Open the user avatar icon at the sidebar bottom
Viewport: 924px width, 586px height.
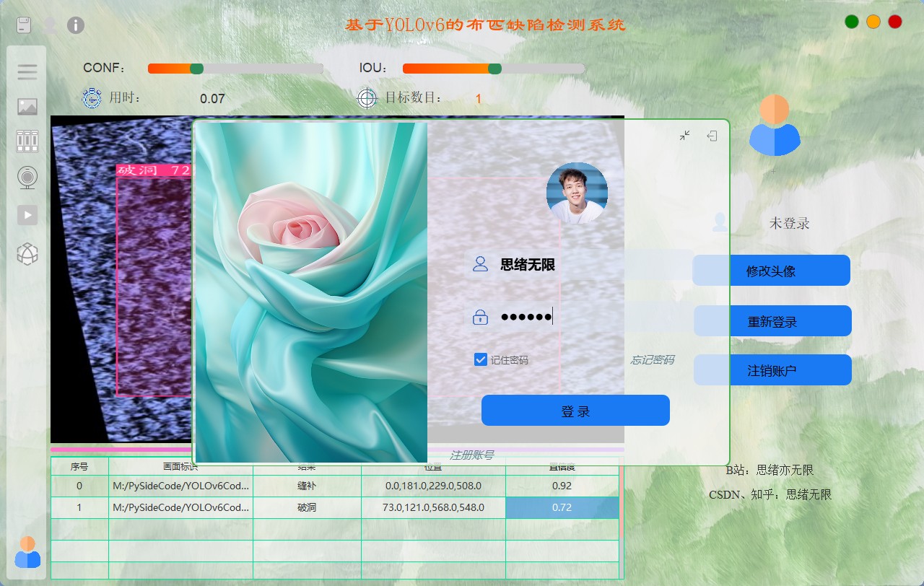(27, 552)
